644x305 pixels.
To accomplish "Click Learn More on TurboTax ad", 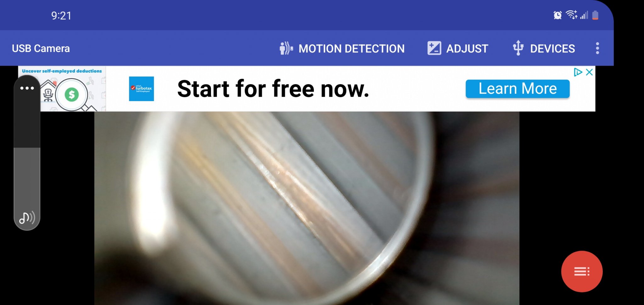I will [518, 89].
